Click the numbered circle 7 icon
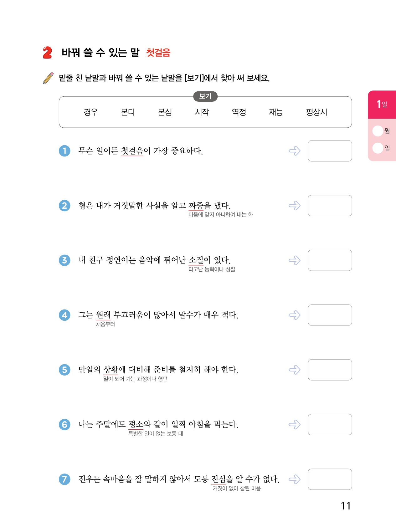Viewport: 396px width, 532px height. pyautogui.click(x=64, y=479)
